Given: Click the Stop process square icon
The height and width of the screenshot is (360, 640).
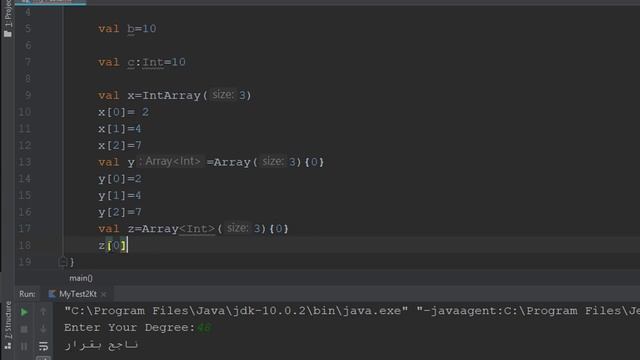Looking at the screenshot, I should 24,329.
